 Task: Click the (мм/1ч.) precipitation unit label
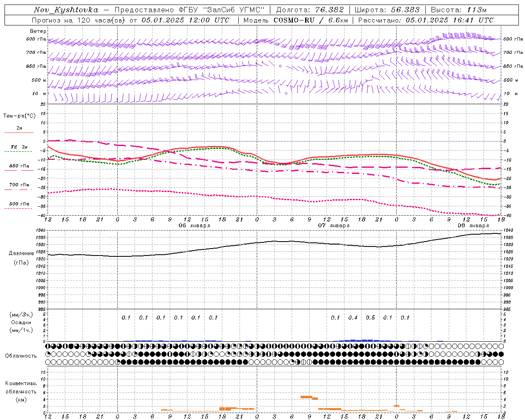click(21, 330)
